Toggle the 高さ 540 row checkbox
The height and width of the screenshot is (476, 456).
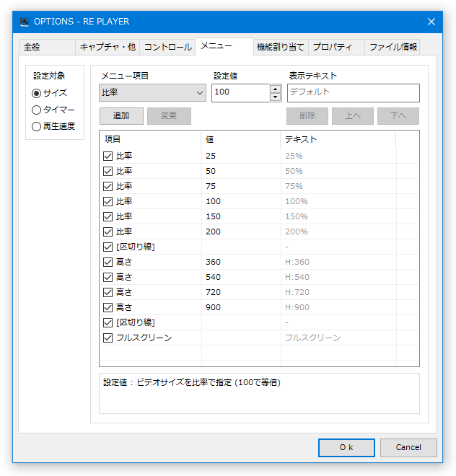tap(108, 277)
